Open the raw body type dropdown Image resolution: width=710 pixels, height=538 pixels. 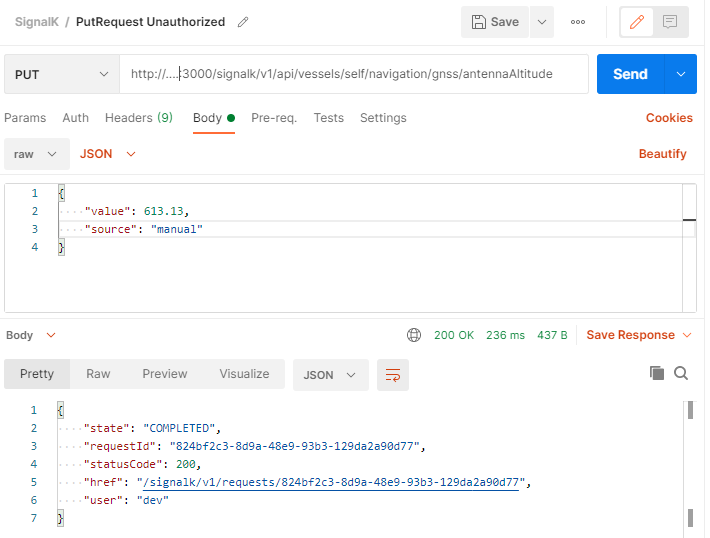click(x=37, y=154)
